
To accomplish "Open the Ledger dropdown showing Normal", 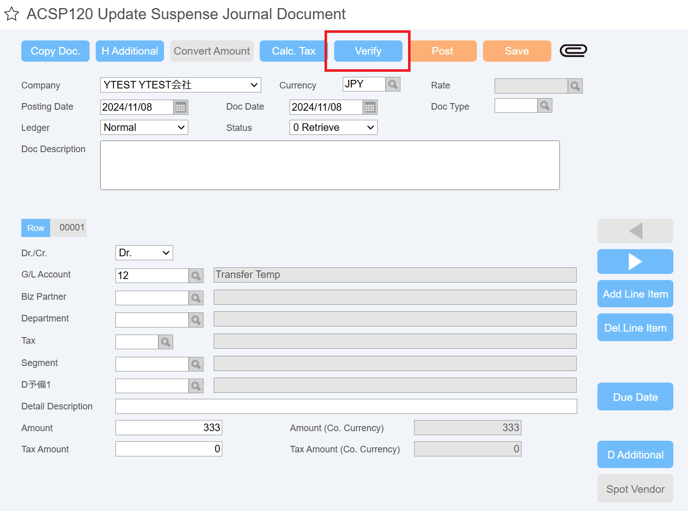I will click(144, 128).
